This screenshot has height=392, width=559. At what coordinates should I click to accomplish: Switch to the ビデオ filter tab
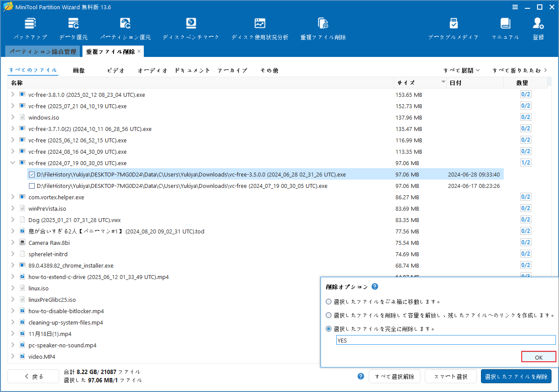tap(115, 70)
